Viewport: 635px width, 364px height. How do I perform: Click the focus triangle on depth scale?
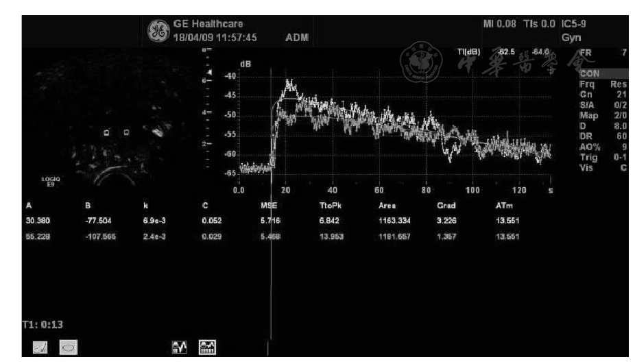tap(209, 73)
